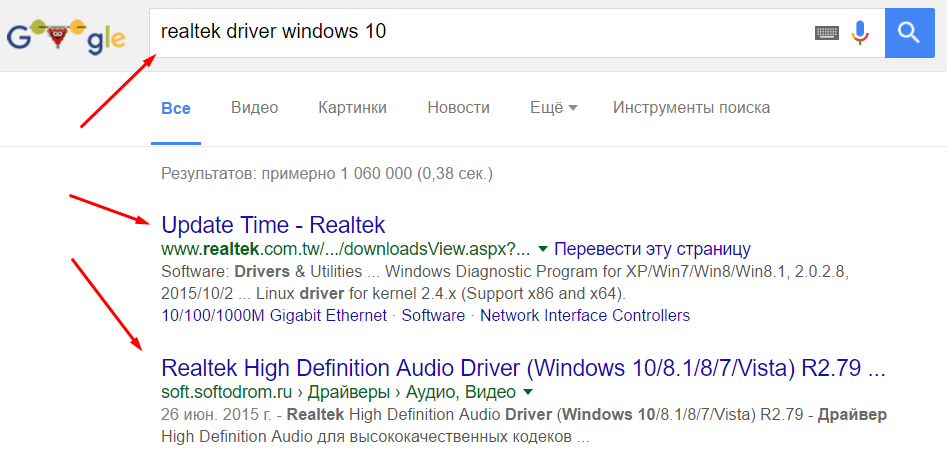947x460 pixels.
Task: Open the Новости tab
Action: pos(458,108)
